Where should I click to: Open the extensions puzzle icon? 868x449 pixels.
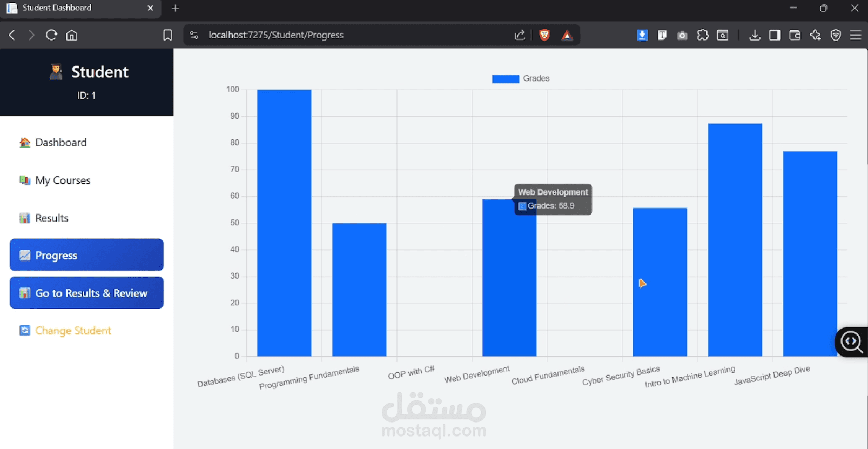[703, 35]
